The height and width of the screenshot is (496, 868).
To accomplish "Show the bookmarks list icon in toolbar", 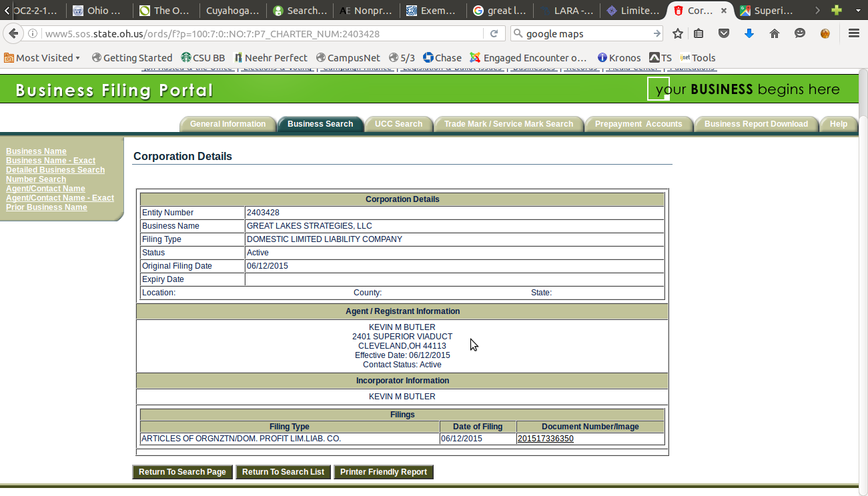I will coord(699,34).
